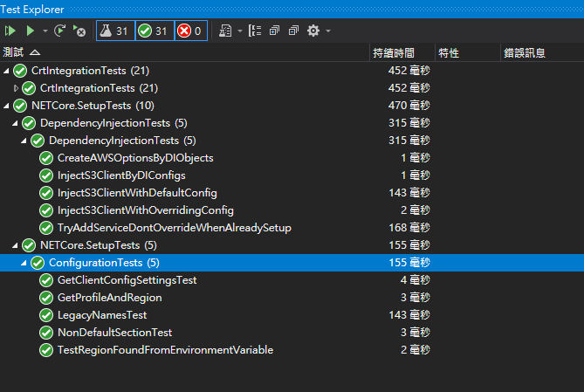584x392 pixels.
Task: Click passed icon beside NonDefaultSectionTest
Action: (x=46, y=333)
